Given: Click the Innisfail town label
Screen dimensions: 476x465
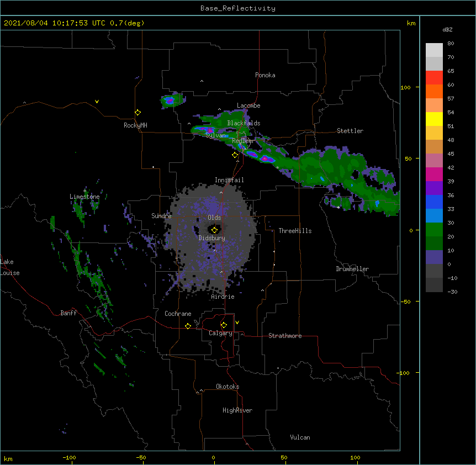Looking at the screenshot, I should coord(229,180).
